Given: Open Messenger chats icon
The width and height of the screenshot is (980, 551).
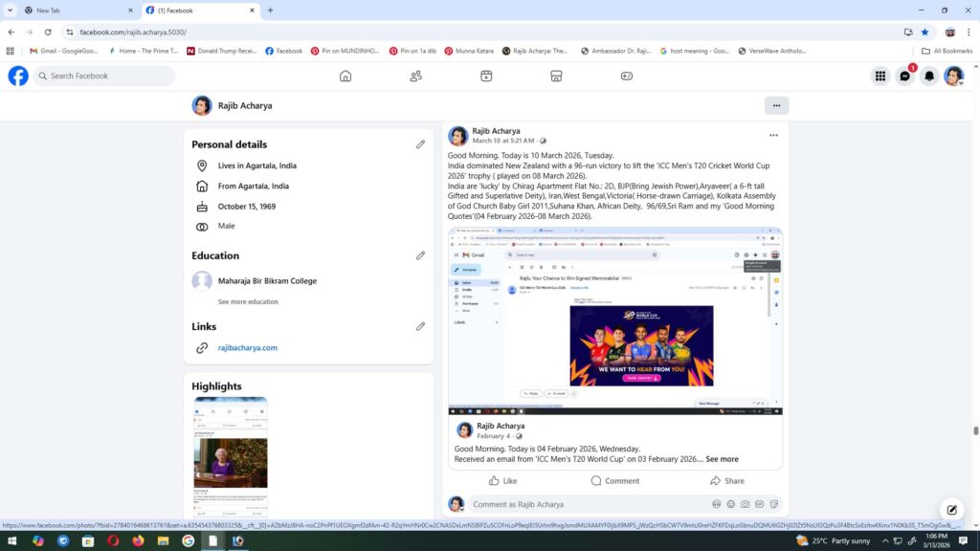Looking at the screenshot, I should (x=904, y=77).
